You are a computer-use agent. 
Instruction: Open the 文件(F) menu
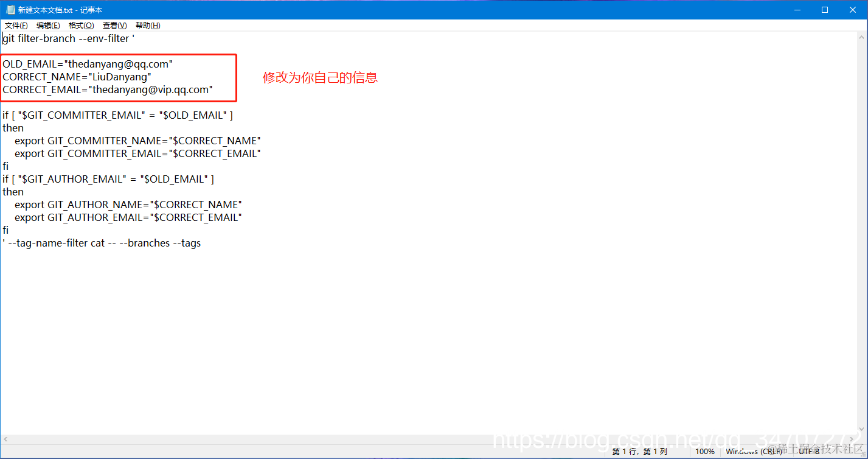[x=16, y=26]
